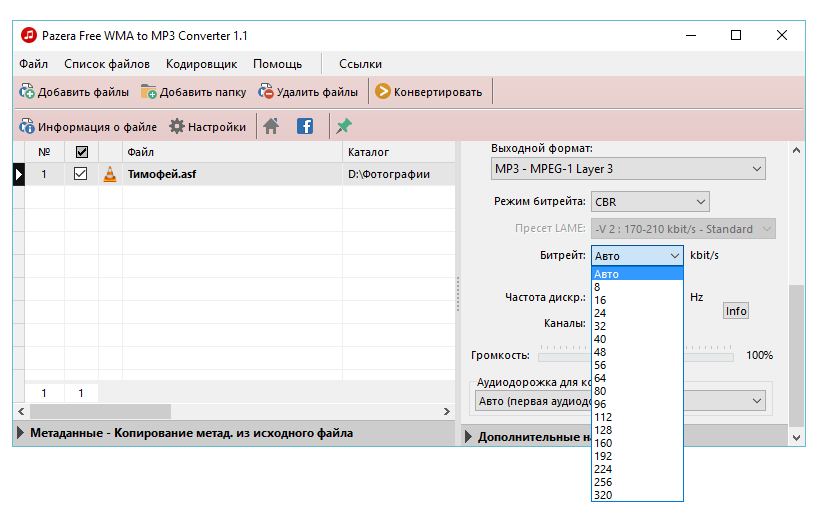The width and height of the screenshot is (840, 525).
Task: Open the Ссылки menu
Action: [x=360, y=64]
